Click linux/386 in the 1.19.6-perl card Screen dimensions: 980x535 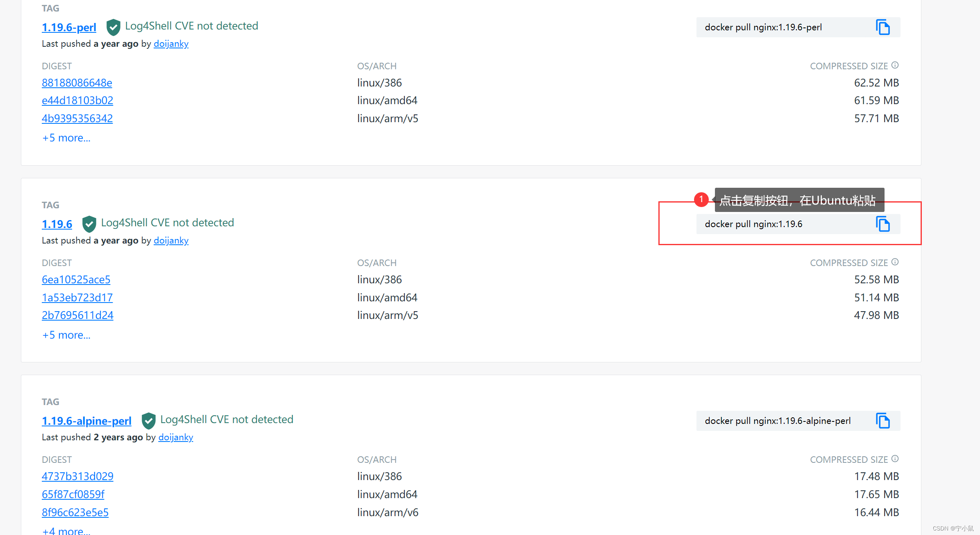379,83
